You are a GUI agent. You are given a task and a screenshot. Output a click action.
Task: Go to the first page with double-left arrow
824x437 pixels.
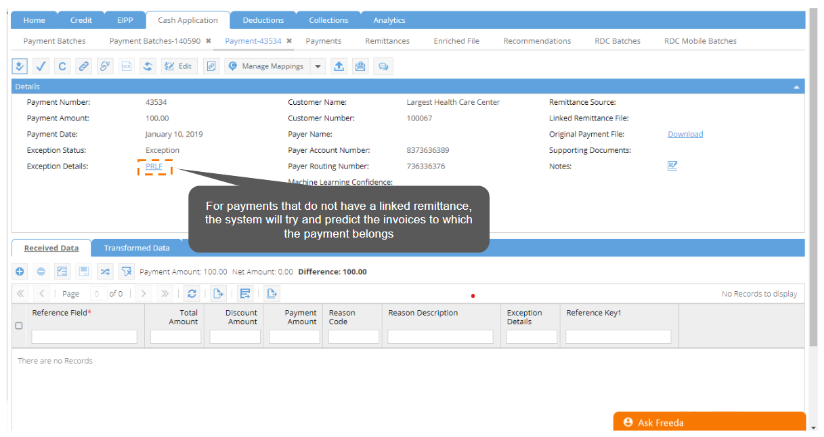pyautogui.click(x=20, y=294)
